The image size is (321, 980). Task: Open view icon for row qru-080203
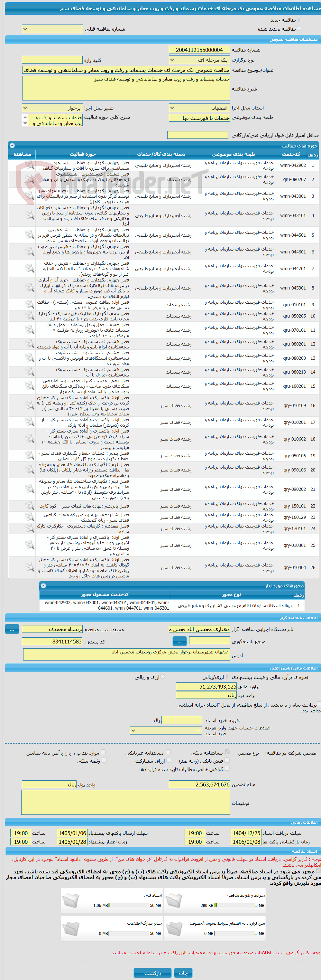(30, 358)
